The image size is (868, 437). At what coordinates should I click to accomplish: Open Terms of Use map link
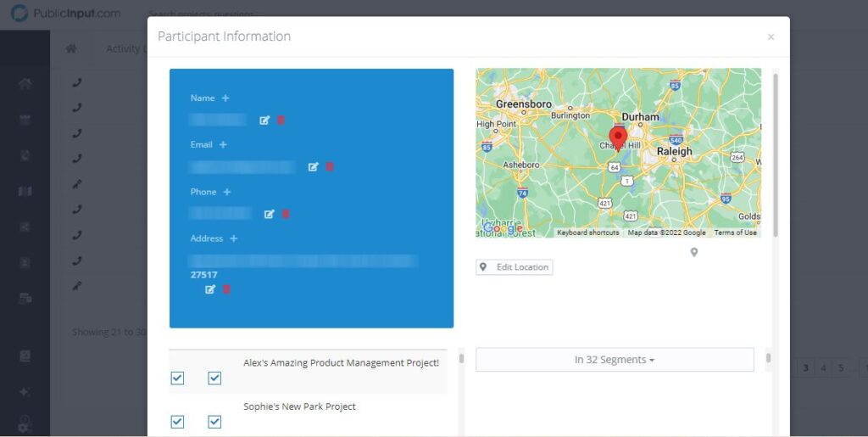pyautogui.click(x=735, y=233)
